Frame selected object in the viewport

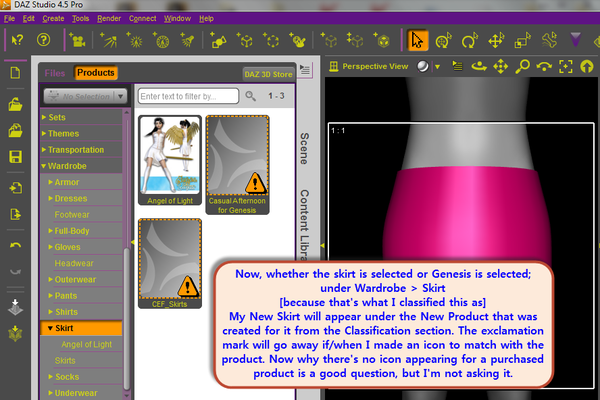(566, 66)
